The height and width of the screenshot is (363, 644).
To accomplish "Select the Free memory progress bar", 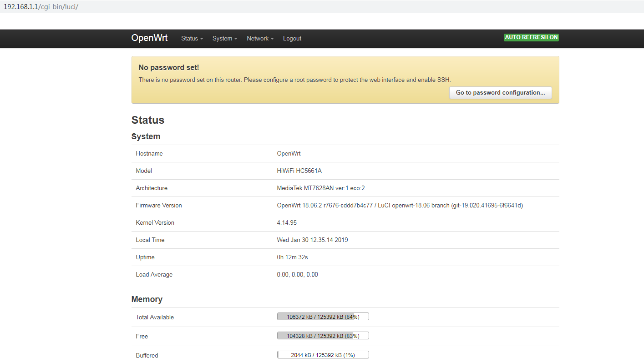I will (x=323, y=336).
